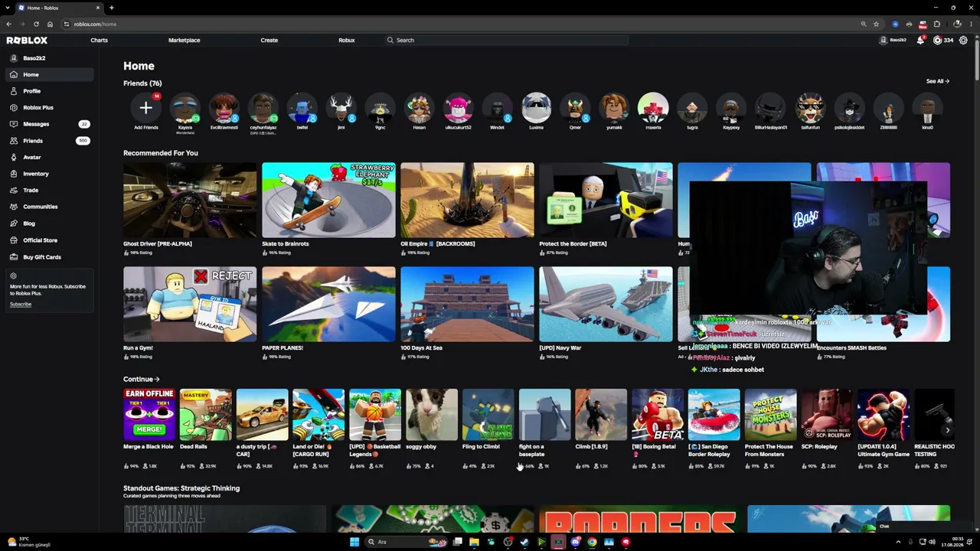
Task: Open the Robux tab
Action: coord(347,41)
